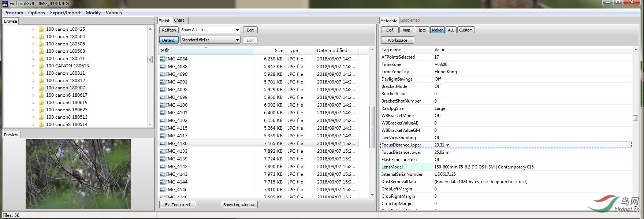Click the image icon next to IMG_4146
Viewport: 644px width, 219px height.
163,190
